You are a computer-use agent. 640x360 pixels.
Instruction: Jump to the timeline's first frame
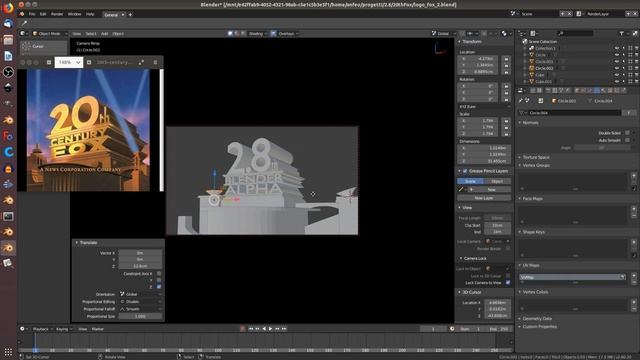251,329
